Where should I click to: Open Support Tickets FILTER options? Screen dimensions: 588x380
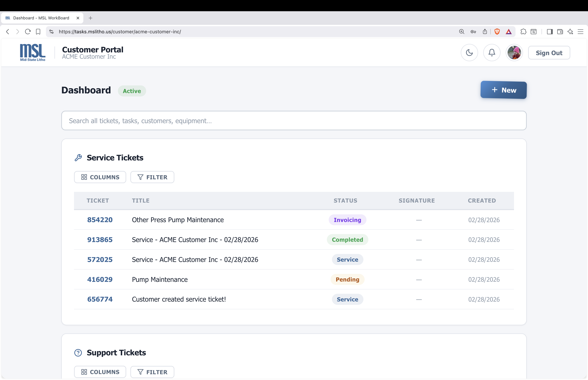(152, 372)
